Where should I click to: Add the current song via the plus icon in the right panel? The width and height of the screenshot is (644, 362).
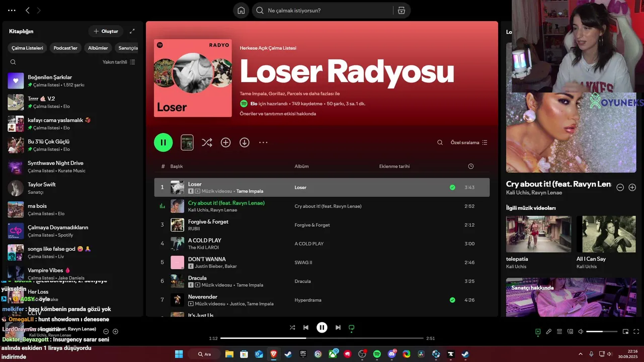[632, 188]
